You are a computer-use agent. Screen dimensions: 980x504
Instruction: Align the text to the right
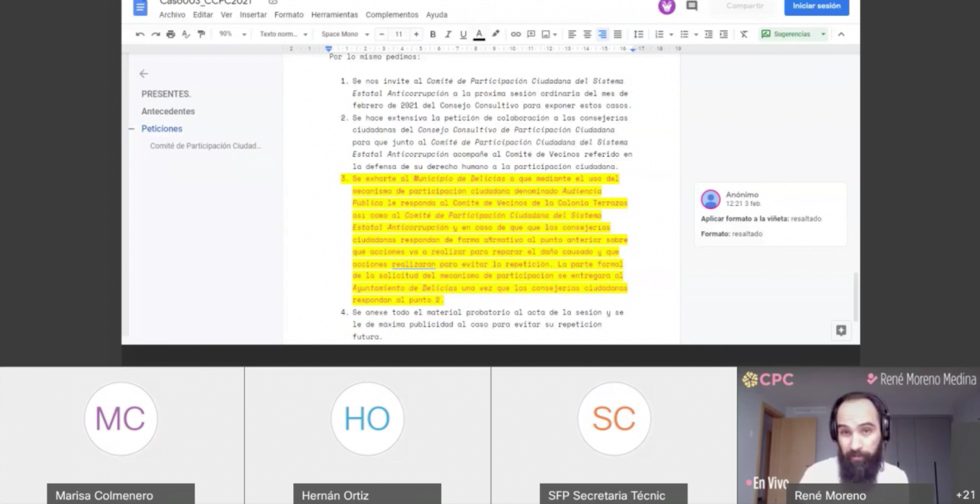pos(602,34)
